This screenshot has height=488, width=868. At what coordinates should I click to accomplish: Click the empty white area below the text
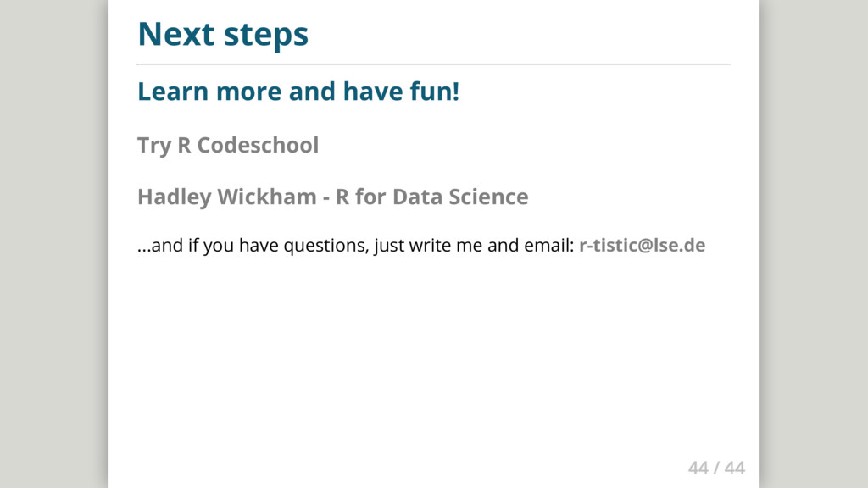pos(433,364)
